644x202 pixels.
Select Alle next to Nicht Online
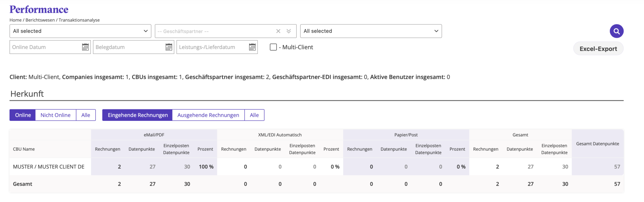[86, 115]
